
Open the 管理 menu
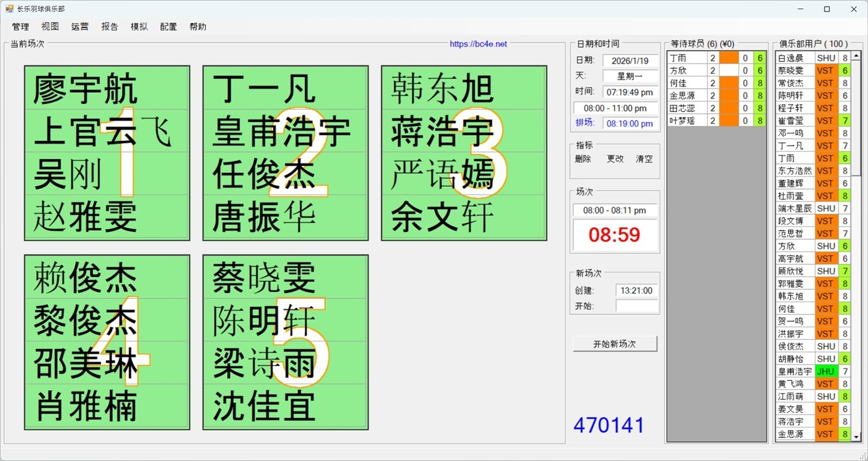[20, 27]
